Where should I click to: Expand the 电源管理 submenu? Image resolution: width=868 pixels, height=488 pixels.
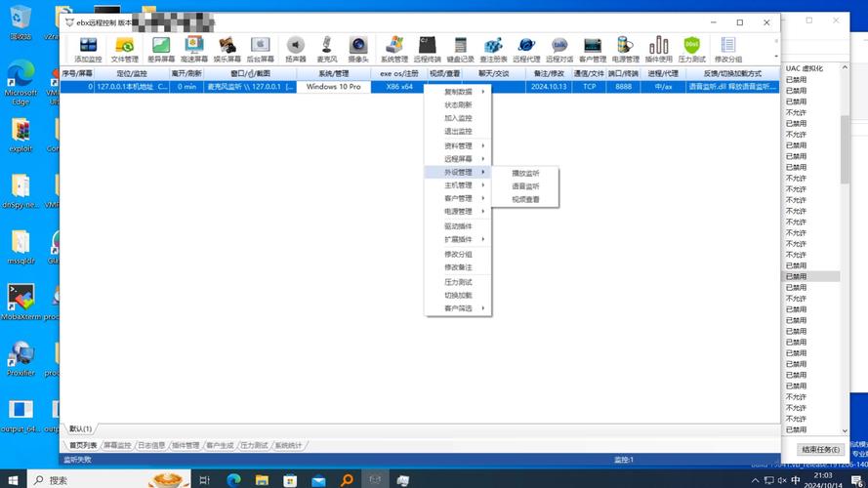(459, 211)
